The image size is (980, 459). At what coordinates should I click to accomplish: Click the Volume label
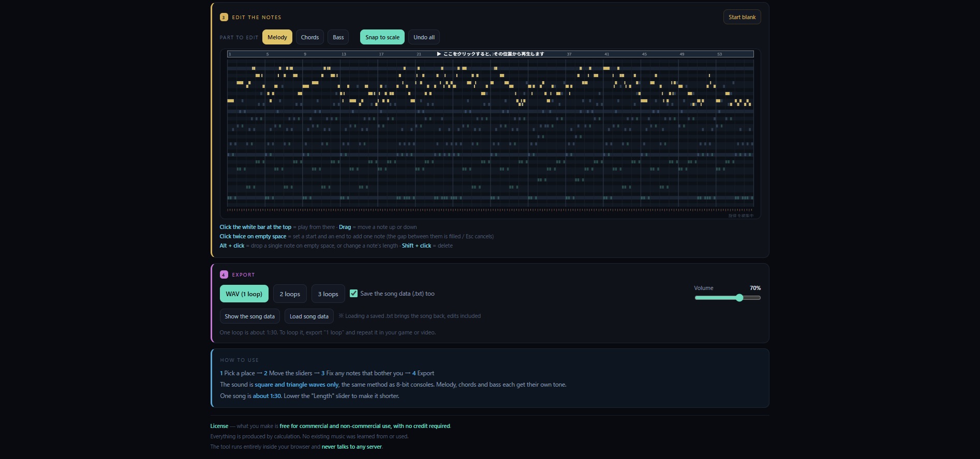point(704,288)
